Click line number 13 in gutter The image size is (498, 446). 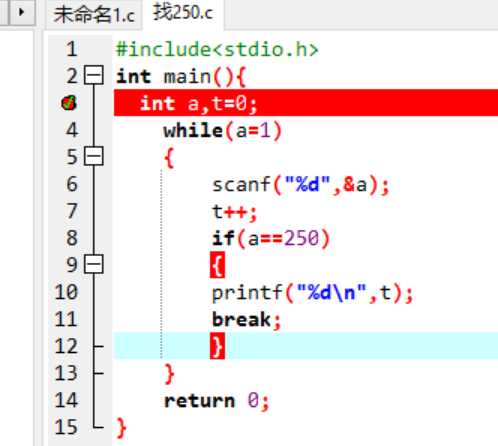click(x=66, y=373)
